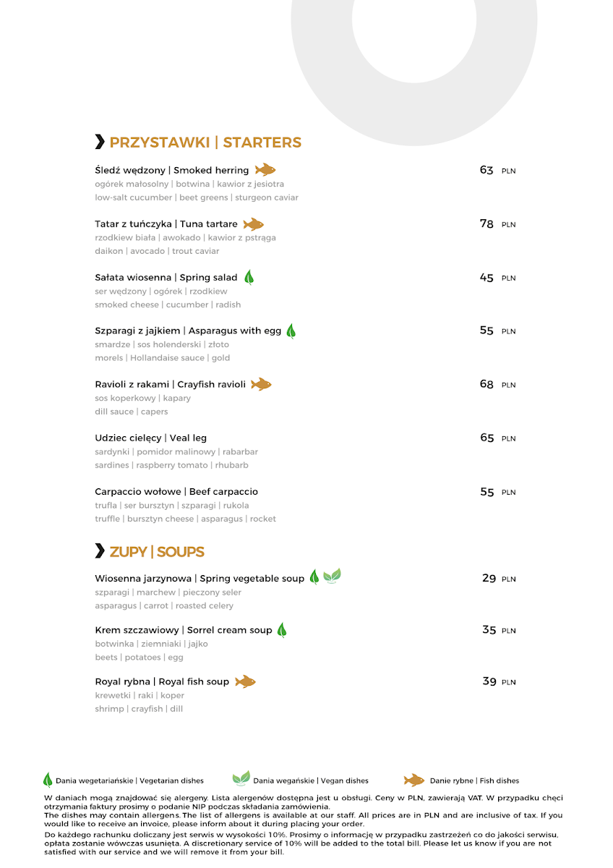Click the leaf icon next to Asparagus with egg
Viewport: 613px width, 868px height.
tap(291, 331)
